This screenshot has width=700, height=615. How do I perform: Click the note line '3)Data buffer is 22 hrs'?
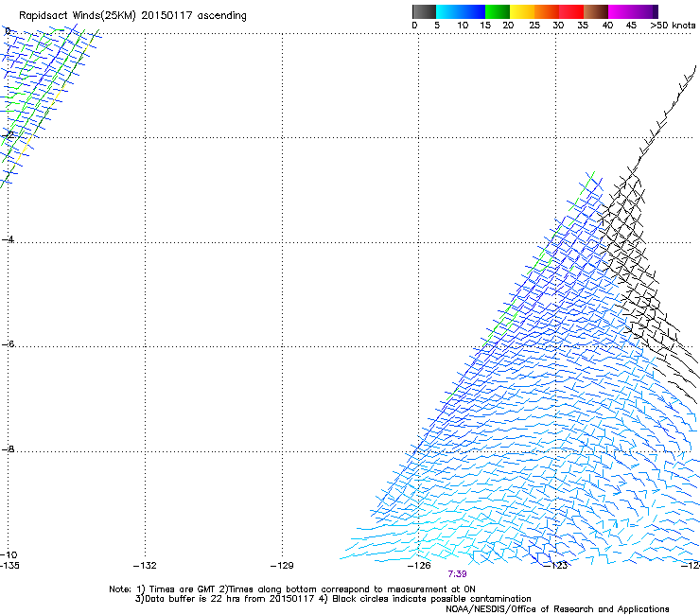333,599
